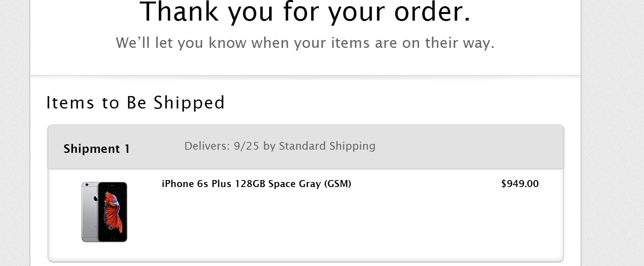Viewport: 644px width, 266px height.
Task: Click the Shipment 1 label
Action: [x=97, y=149]
